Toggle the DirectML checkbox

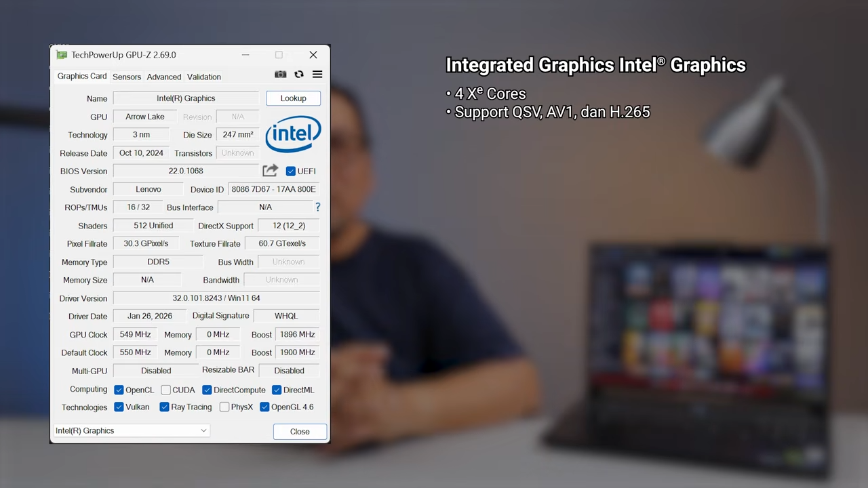coord(277,390)
